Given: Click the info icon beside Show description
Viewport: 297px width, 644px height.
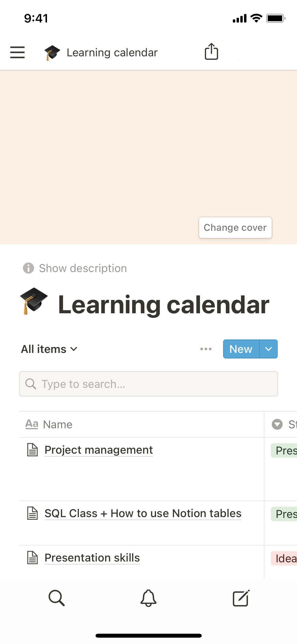Looking at the screenshot, I should pos(29,268).
